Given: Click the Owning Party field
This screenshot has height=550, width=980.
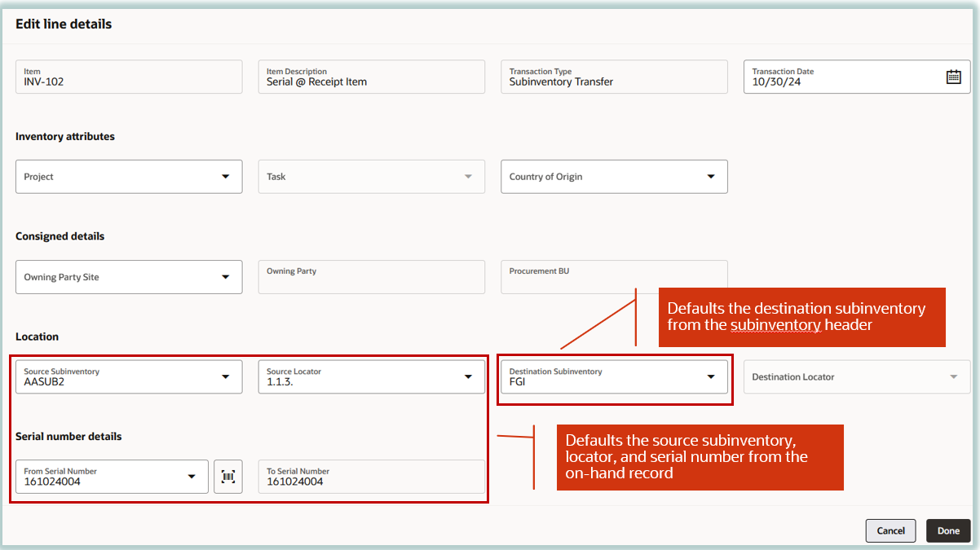Looking at the screenshot, I should click(x=372, y=277).
